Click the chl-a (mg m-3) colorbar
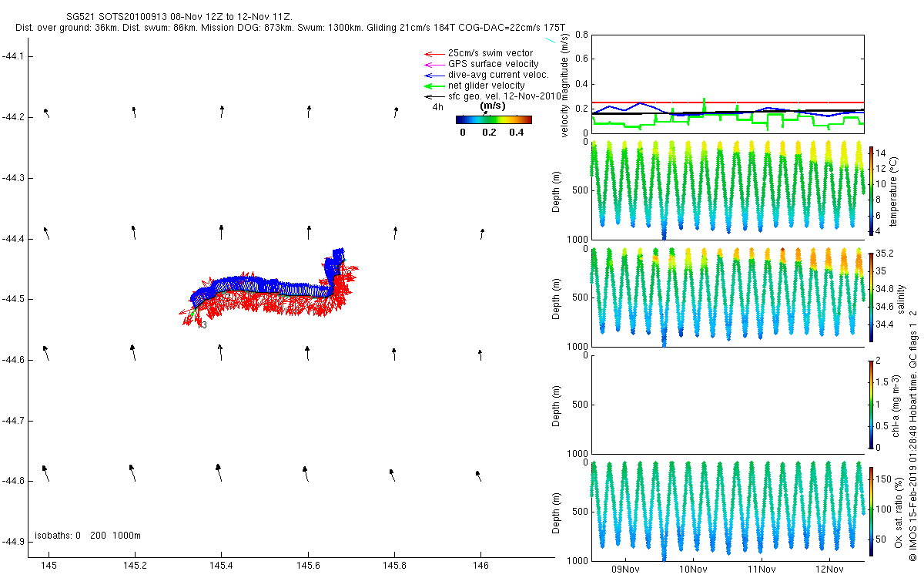Image resolution: width=924 pixels, height=578 pixels. click(872, 403)
